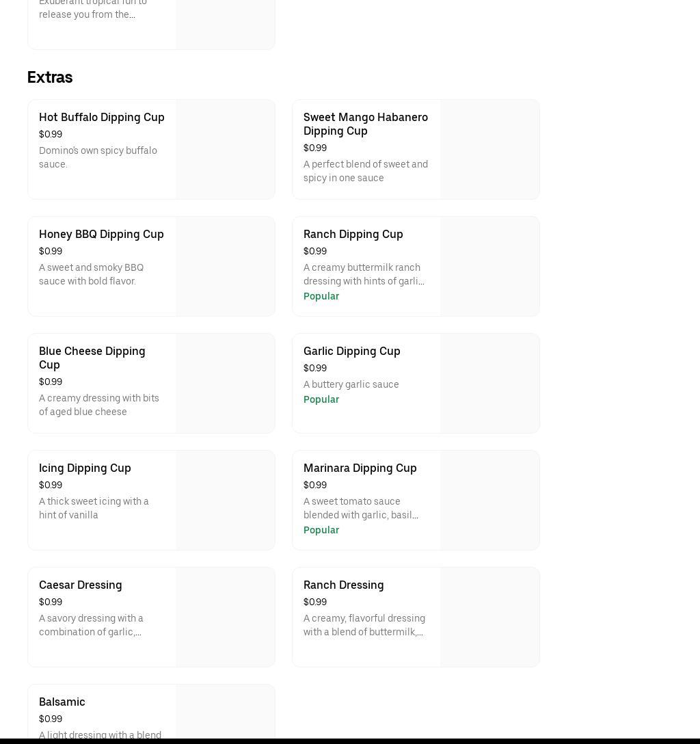The height and width of the screenshot is (744, 700).
Task: Click the Garlic Dipping Cup image placeholder
Action: (489, 384)
